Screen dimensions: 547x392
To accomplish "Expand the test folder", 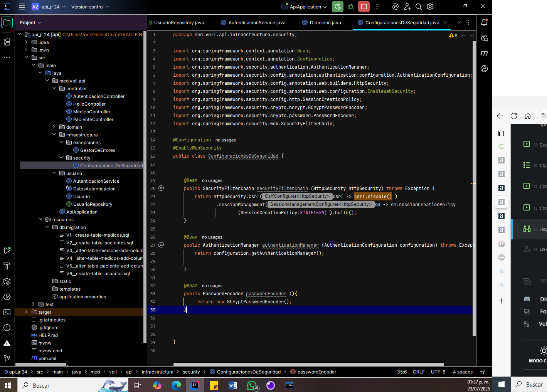I will [33, 304].
